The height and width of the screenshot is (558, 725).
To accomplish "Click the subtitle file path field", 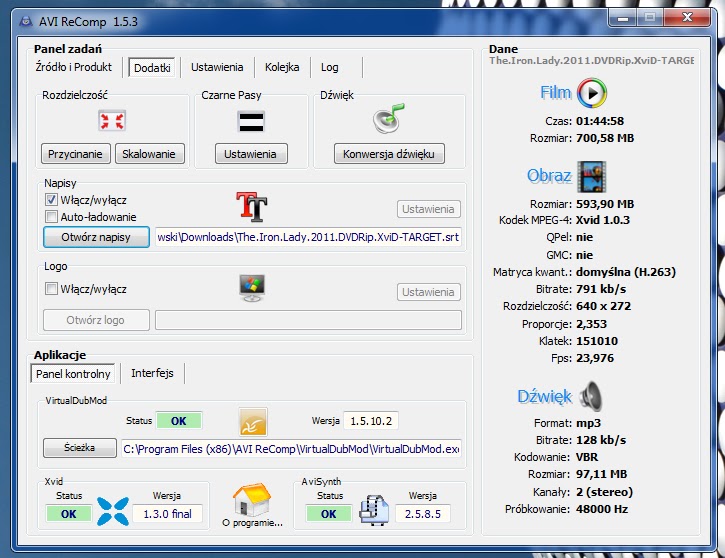I will 308,237.
